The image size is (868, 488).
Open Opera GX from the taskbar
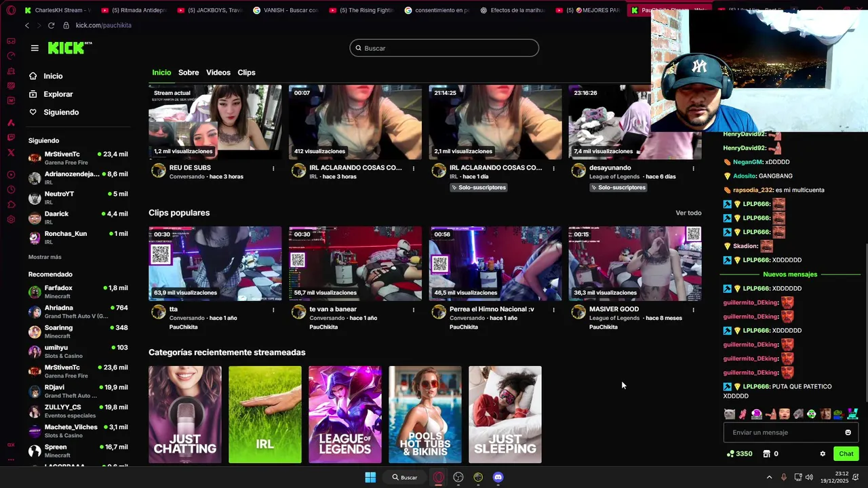(439, 477)
